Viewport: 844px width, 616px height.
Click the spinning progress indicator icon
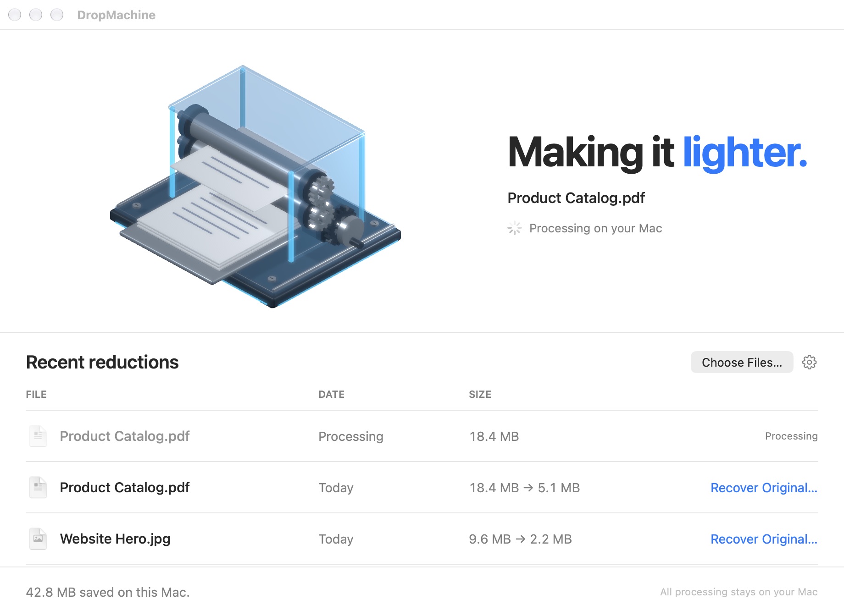(515, 228)
